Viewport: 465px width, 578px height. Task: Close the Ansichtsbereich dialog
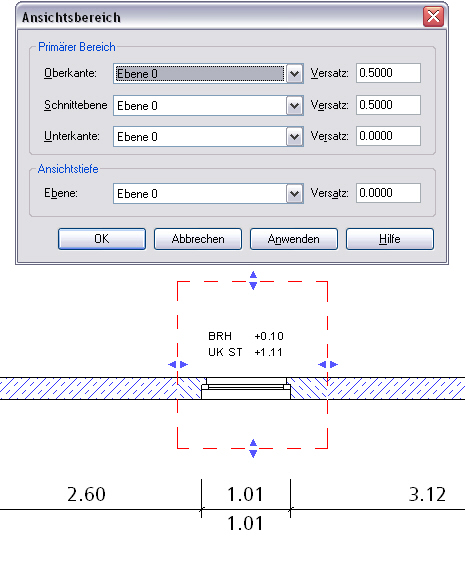433,16
